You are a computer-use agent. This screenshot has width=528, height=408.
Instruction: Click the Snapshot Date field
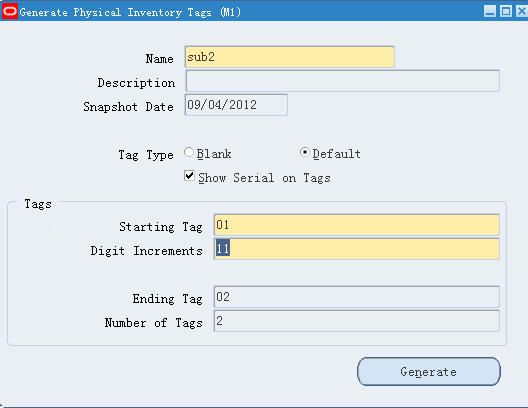236,105
